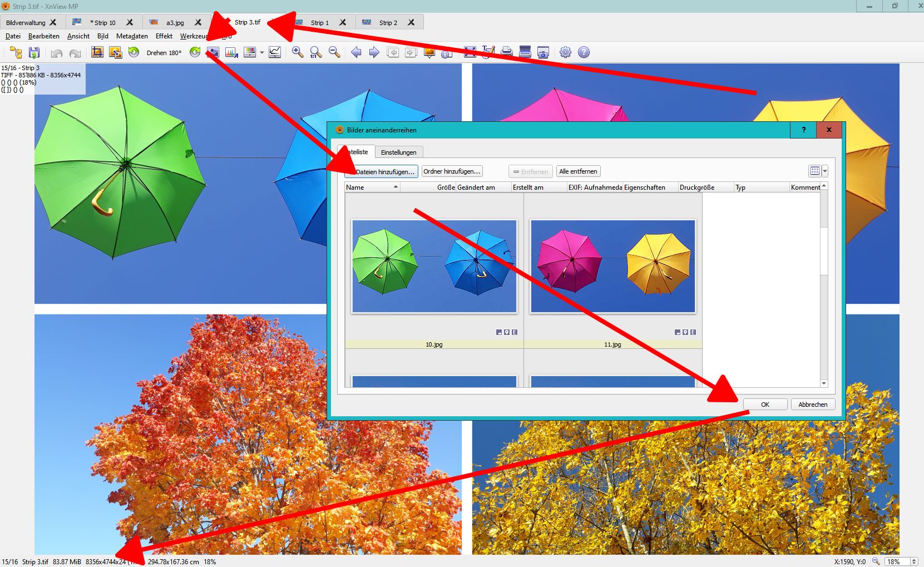The height and width of the screenshot is (567, 924).
Task: Expand the view mode dropdown arrow
Action: click(825, 171)
